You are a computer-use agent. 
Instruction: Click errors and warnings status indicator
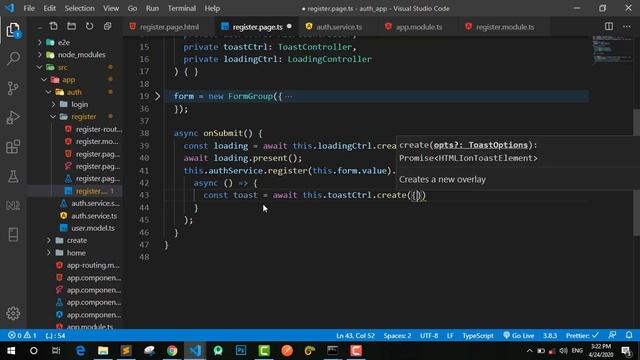click(22, 336)
